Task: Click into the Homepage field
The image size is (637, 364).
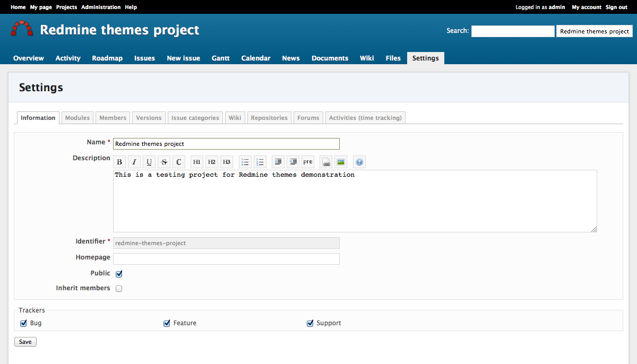Action: [x=226, y=259]
